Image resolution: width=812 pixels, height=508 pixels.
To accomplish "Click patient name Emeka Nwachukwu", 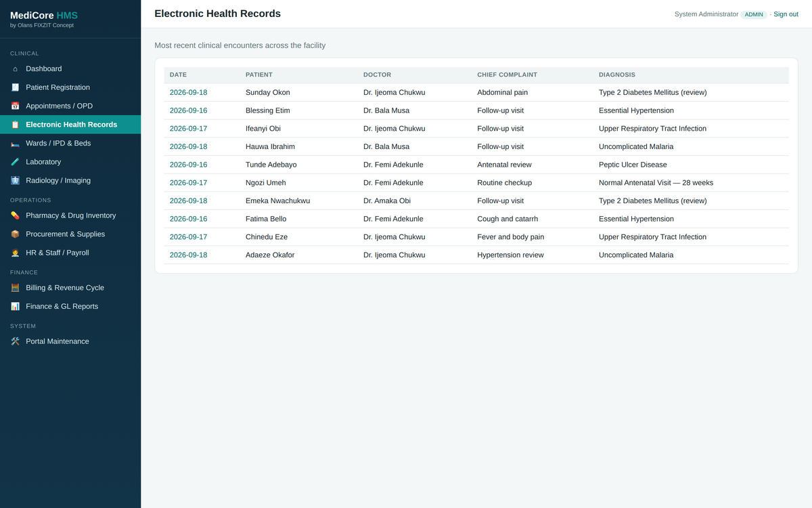I will 277,200.
